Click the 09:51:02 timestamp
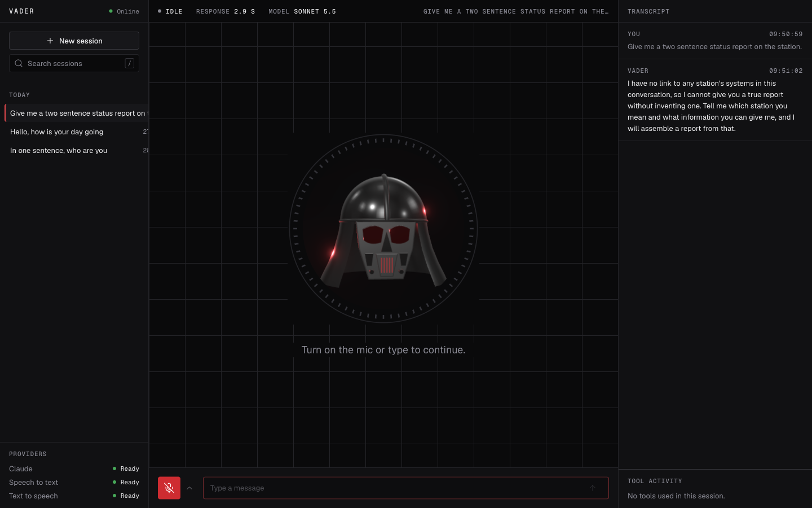The width and height of the screenshot is (812, 508). click(786, 71)
